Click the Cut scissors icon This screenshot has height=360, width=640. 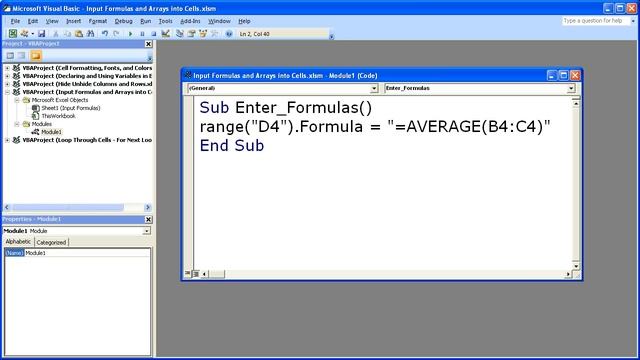coord(56,33)
